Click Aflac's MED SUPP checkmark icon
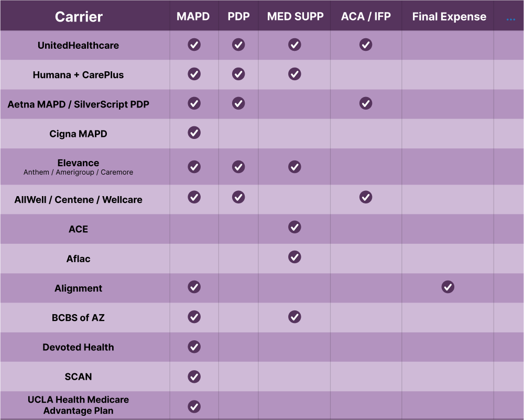524x420 pixels. point(294,257)
